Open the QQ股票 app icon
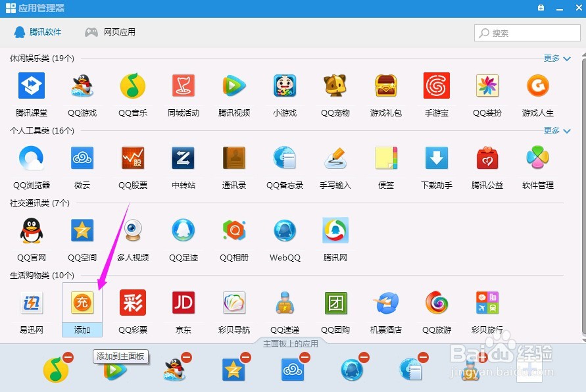 coord(133,158)
